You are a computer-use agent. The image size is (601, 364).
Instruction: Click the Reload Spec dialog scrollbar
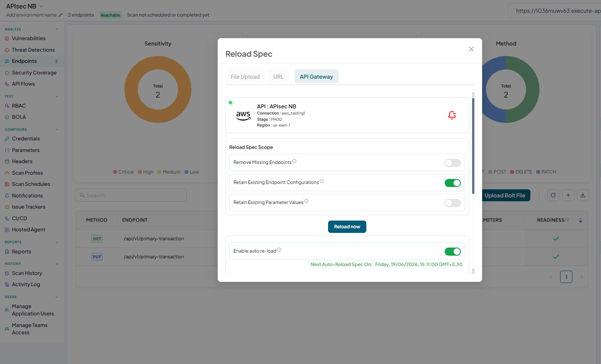pyautogui.click(x=473, y=147)
